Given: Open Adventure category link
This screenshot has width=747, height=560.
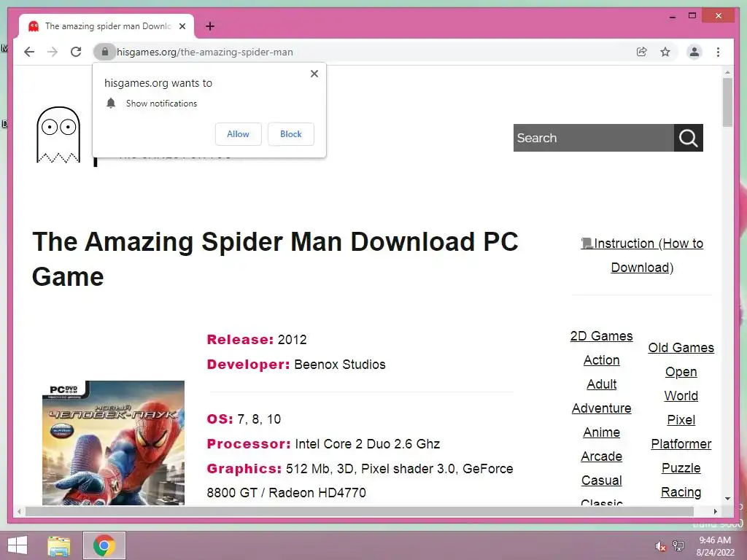Looking at the screenshot, I should click(x=601, y=408).
